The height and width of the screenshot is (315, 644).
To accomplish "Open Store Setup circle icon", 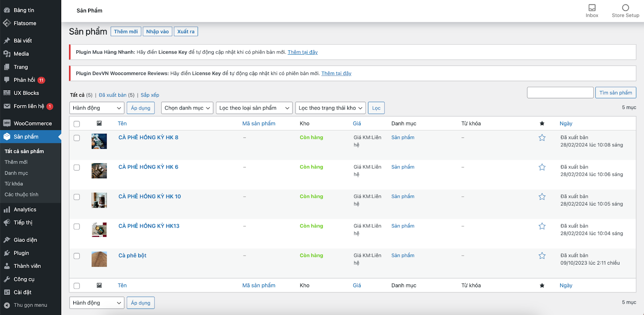I will tap(625, 8).
